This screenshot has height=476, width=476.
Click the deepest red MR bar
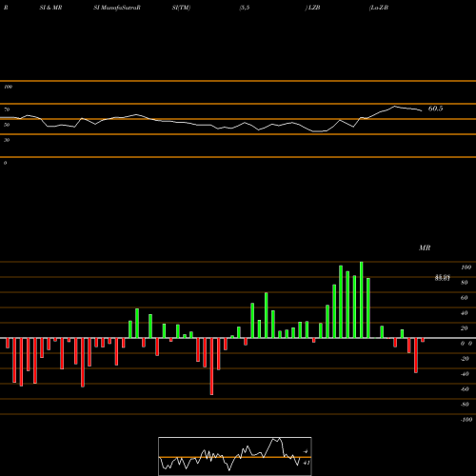(x=211, y=367)
